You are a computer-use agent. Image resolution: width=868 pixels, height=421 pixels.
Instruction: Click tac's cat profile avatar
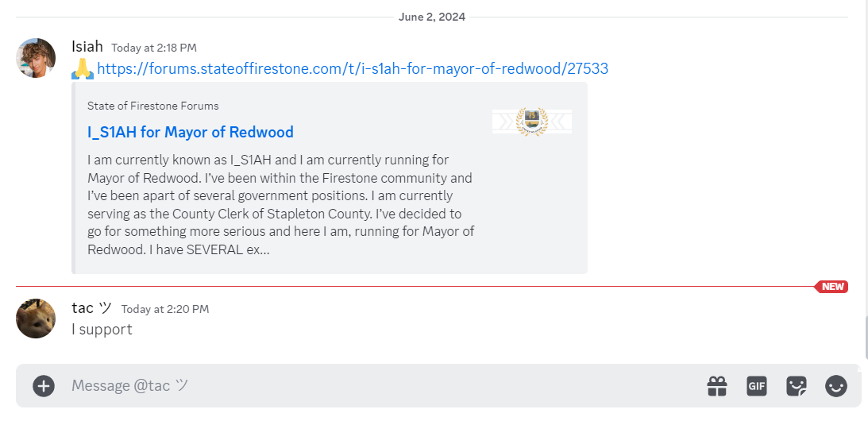click(x=36, y=319)
